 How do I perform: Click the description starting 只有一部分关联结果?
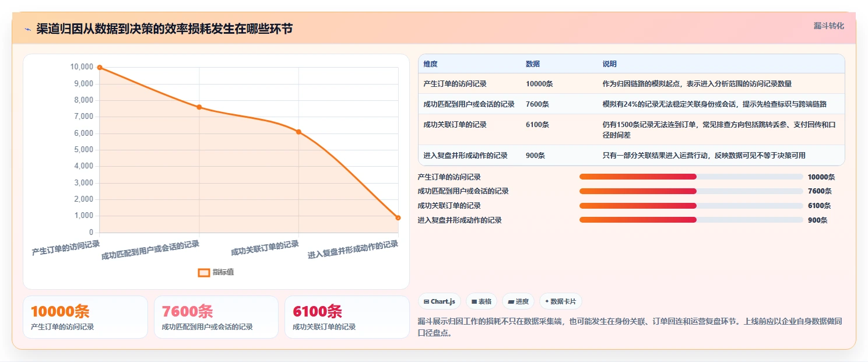[x=704, y=156]
